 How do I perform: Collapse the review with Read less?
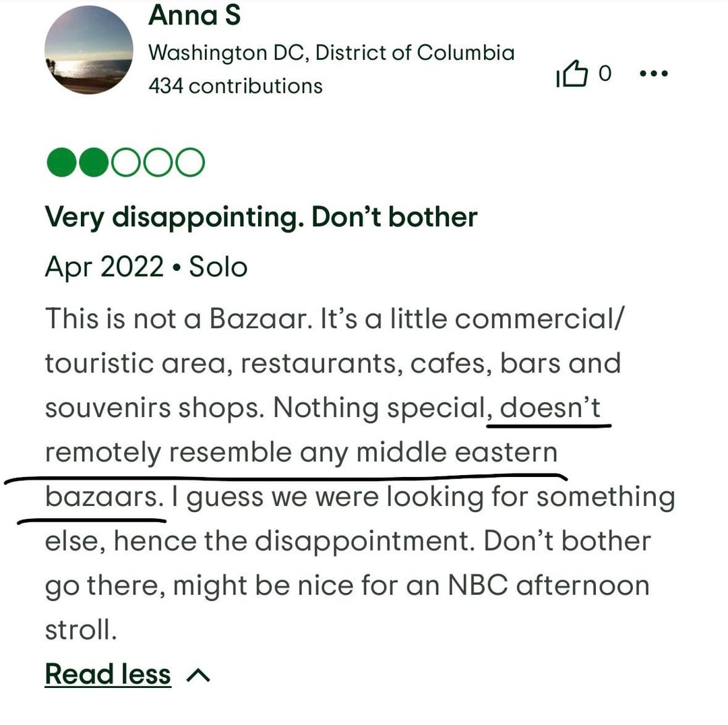click(108, 674)
